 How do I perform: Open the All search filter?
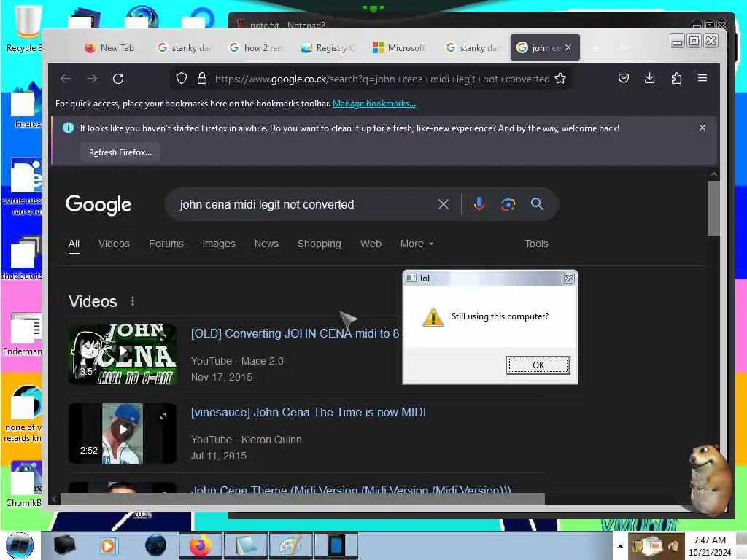click(74, 244)
